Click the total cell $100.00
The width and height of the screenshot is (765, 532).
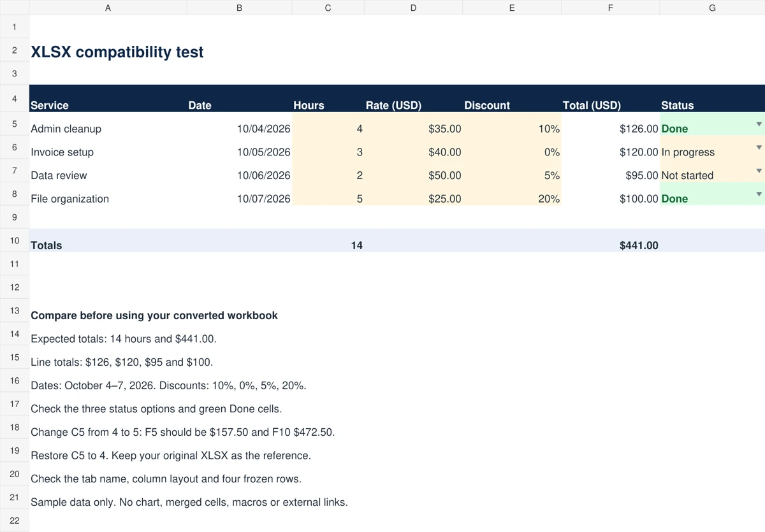[x=610, y=194]
